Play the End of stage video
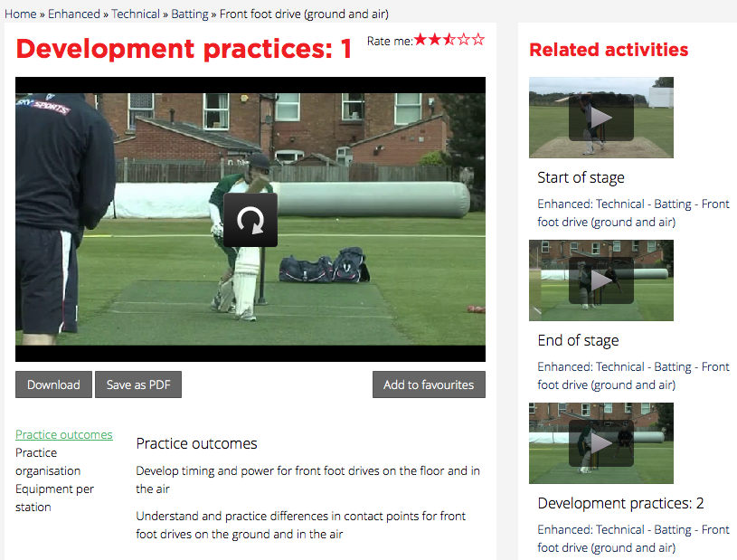The image size is (737, 560). (601, 280)
